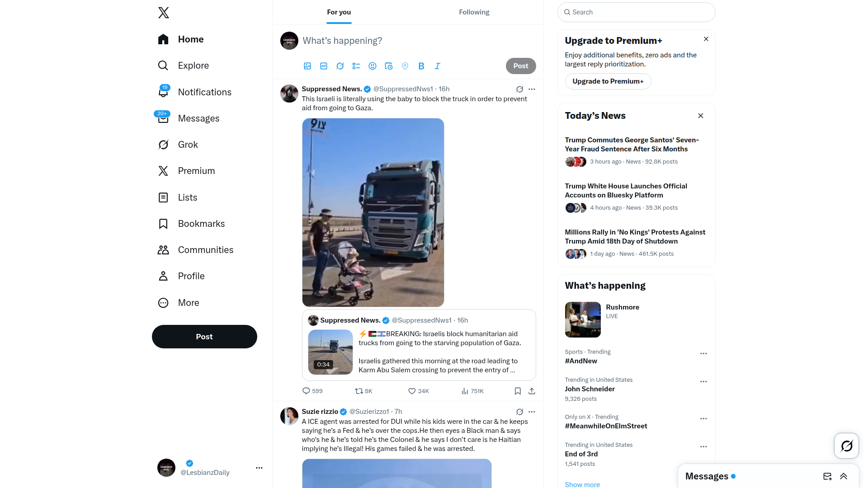
Task: Like the Suppressed News post with 24K likes
Action: pyautogui.click(x=419, y=391)
